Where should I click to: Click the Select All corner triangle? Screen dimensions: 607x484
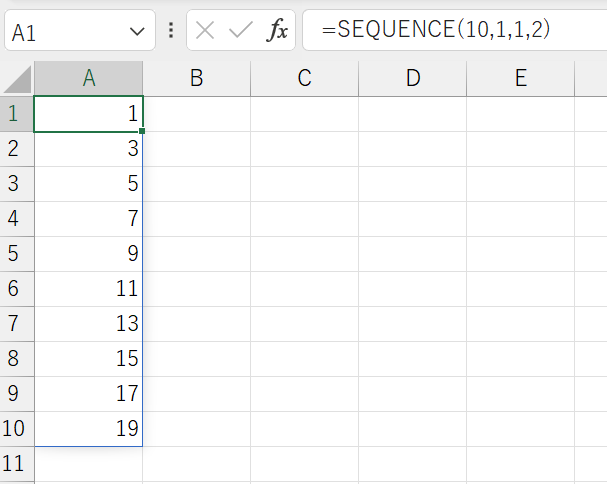[x=17, y=79]
